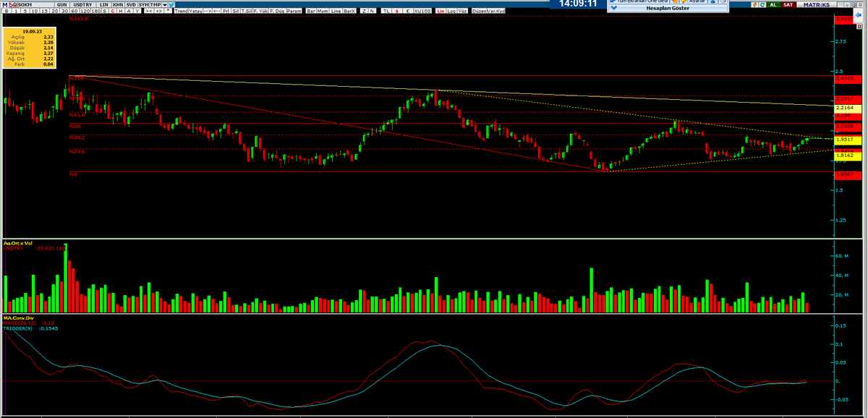Switch chart type to Line

(335, 12)
